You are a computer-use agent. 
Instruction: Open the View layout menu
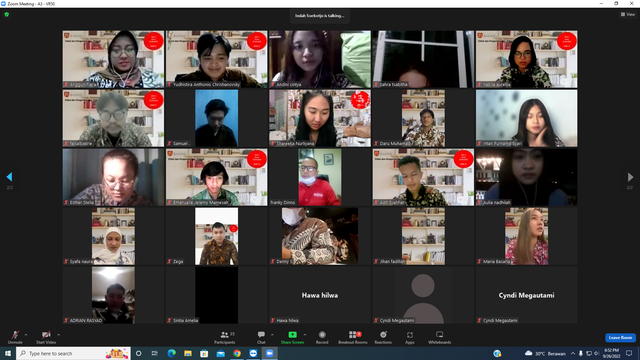click(628, 14)
